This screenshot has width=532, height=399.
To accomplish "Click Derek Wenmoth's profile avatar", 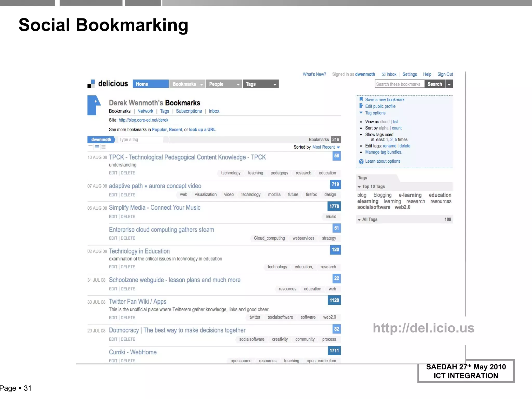I will pyautogui.click(x=94, y=105).
